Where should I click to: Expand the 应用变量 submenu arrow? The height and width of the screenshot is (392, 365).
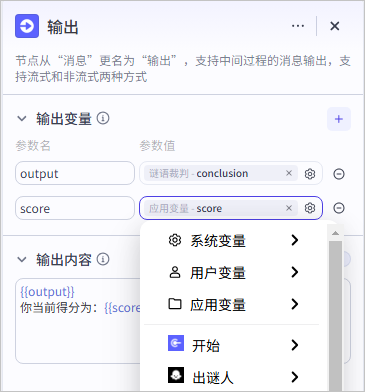(294, 304)
